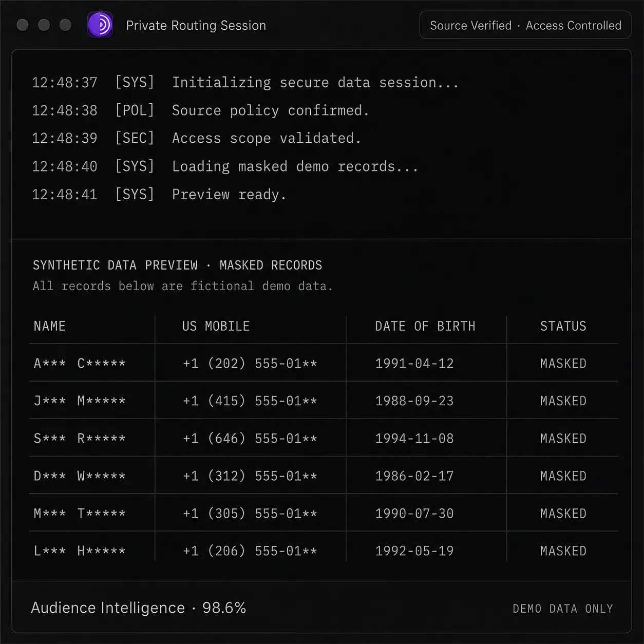Screen dimensions: 644x644
Task: Click the Audience Intelligence 98.6% footer label
Action: click(x=138, y=608)
